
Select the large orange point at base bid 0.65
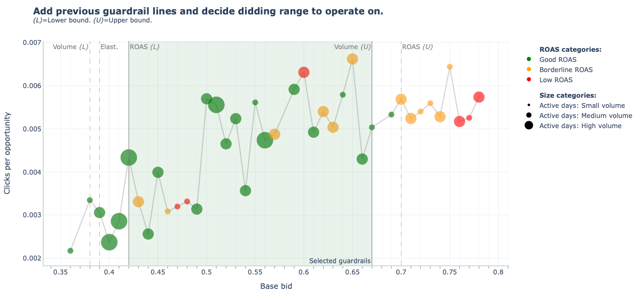click(x=352, y=59)
